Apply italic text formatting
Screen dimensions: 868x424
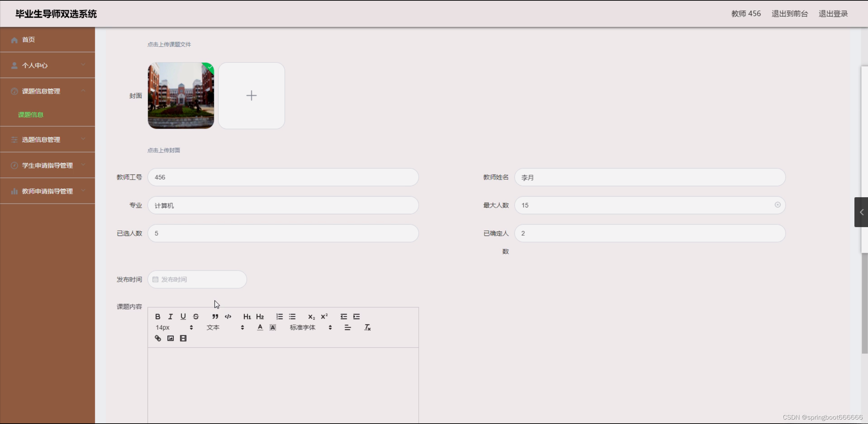coord(170,316)
